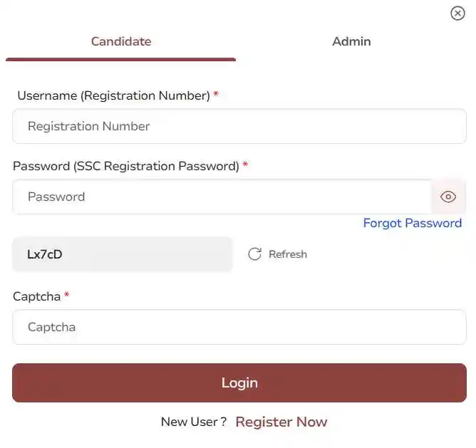Open the Forgot Password link

pyautogui.click(x=413, y=224)
